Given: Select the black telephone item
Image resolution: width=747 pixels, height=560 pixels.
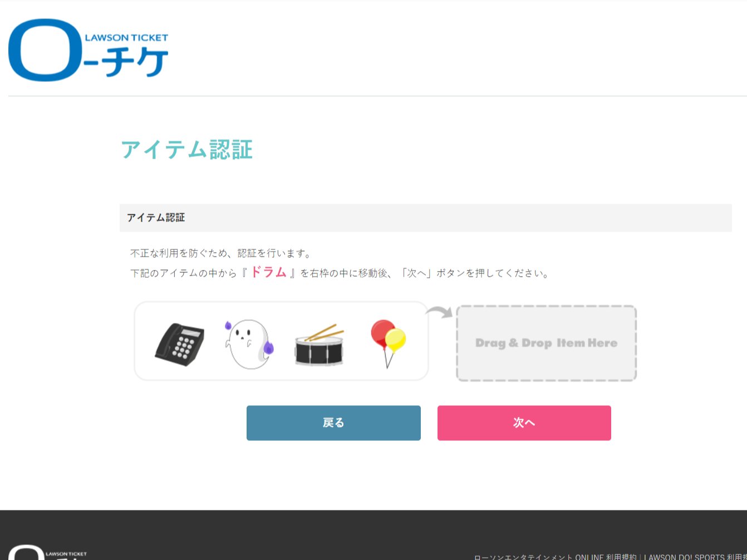Looking at the screenshot, I should pos(179,345).
